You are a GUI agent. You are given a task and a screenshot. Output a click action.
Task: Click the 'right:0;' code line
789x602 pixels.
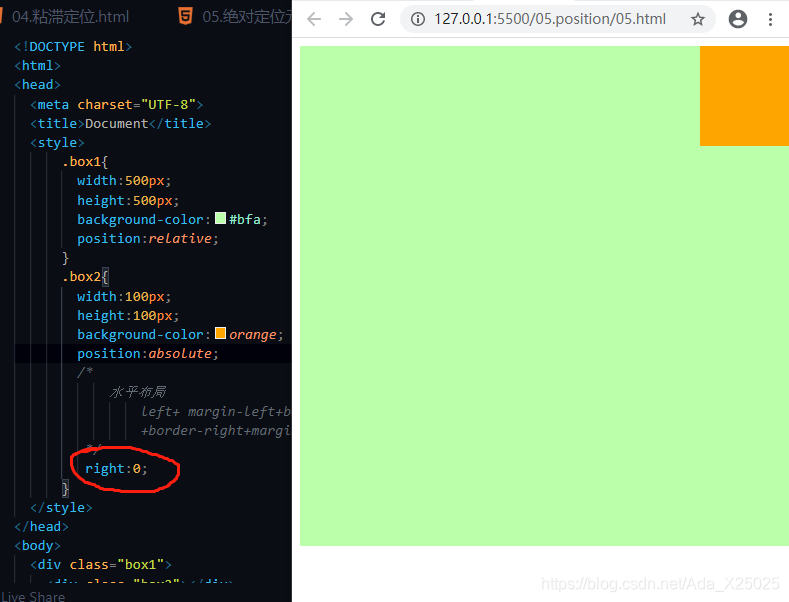click(x=116, y=469)
